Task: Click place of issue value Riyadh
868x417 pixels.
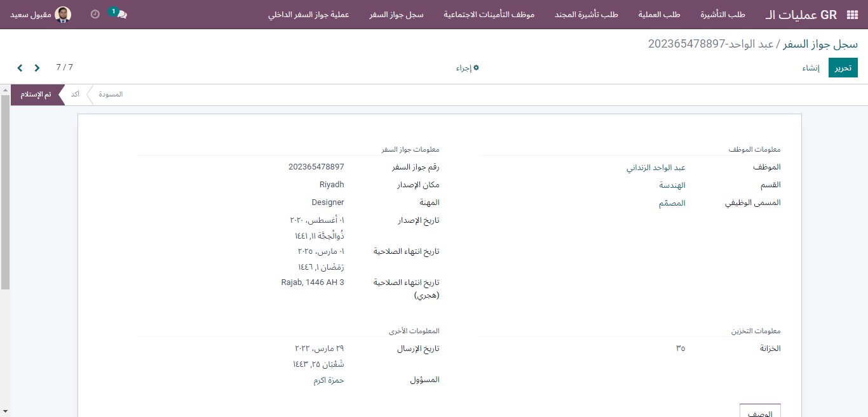Action: click(332, 185)
